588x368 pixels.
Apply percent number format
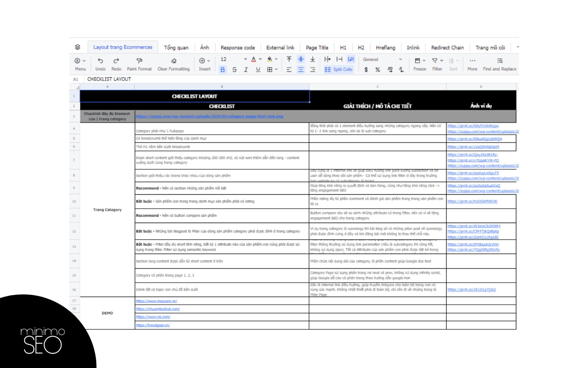pos(377,70)
